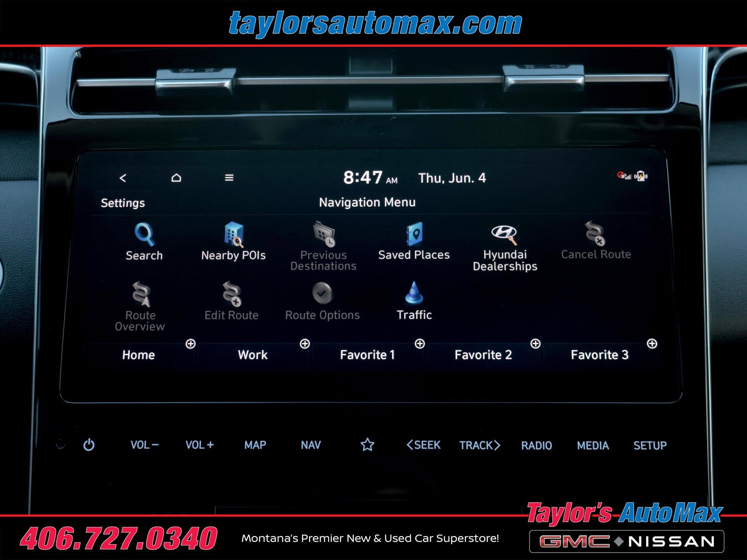This screenshot has width=747, height=560.
Task: Select the Favorite 3 shortcut
Action: point(599,355)
